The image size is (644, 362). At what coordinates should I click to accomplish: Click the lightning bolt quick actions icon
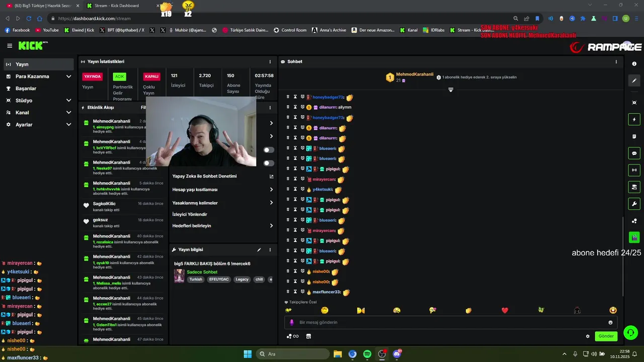pos(634,120)
